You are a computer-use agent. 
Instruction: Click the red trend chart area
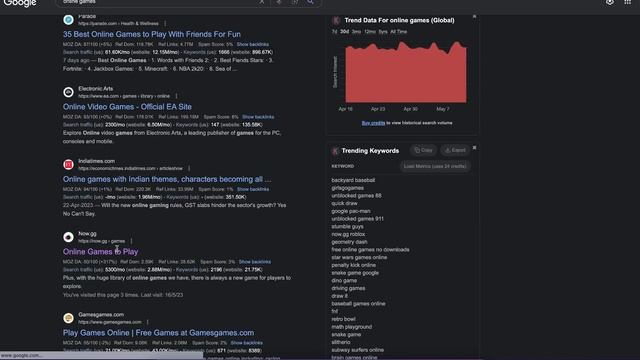tap(406, 73)
